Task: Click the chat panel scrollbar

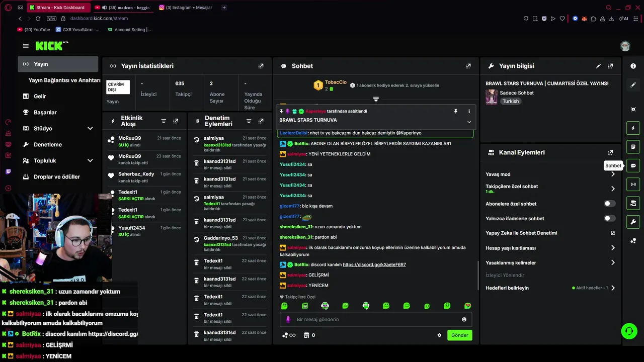Action: point(478,275)
